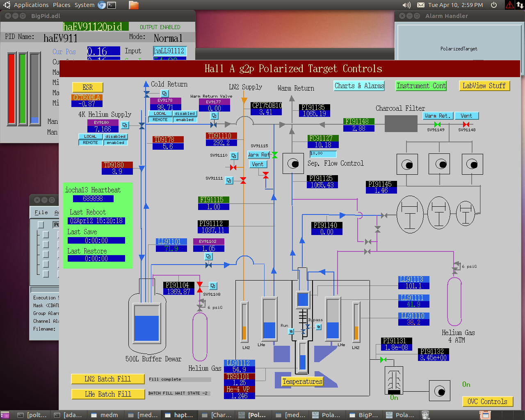Click the red SV91108 valve symbol

point(200,287)
